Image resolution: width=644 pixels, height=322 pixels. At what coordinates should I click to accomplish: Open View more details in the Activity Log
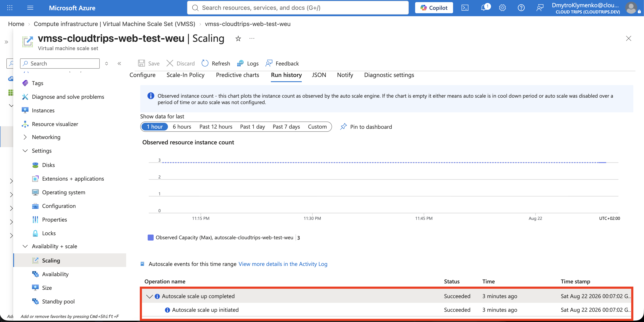283,264
